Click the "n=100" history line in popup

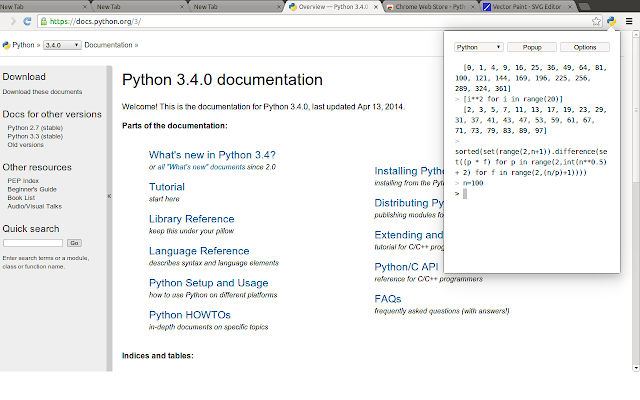tap(473, 183)
